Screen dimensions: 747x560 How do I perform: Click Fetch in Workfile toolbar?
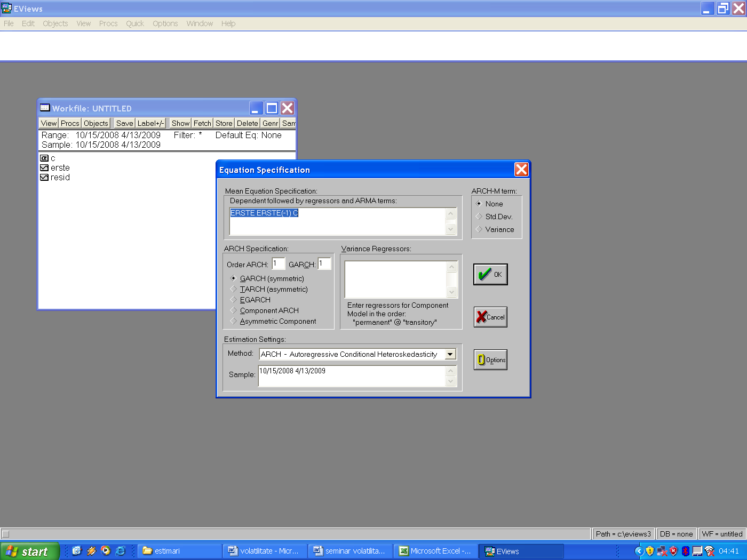coord(202,123)
